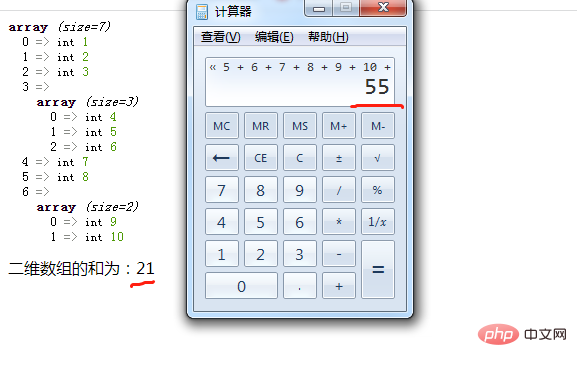Click the digit 2 key
The image size is (577, 367).
(x=261, y=254)
